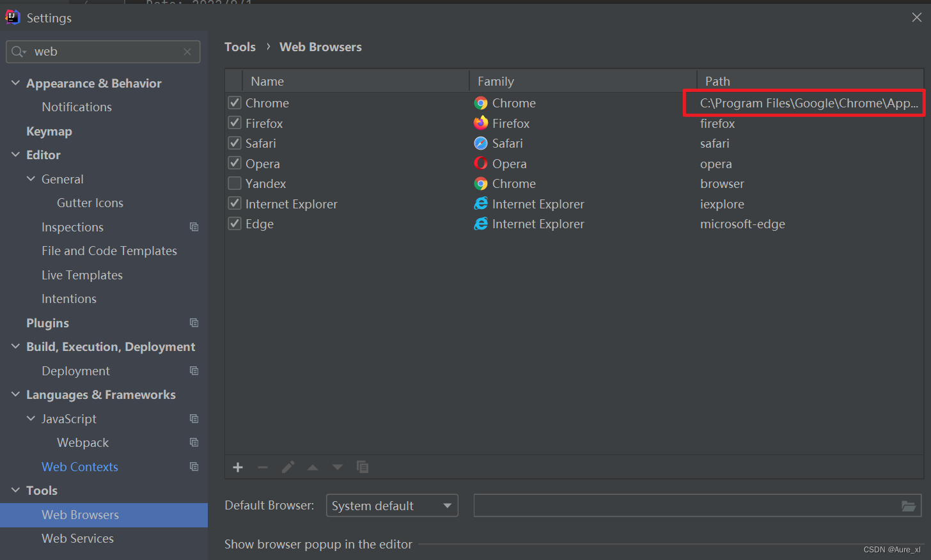The width and height of the screenshot is (931, 560).
Task: Open Gutter Icons settings
Action: point(90,203)
